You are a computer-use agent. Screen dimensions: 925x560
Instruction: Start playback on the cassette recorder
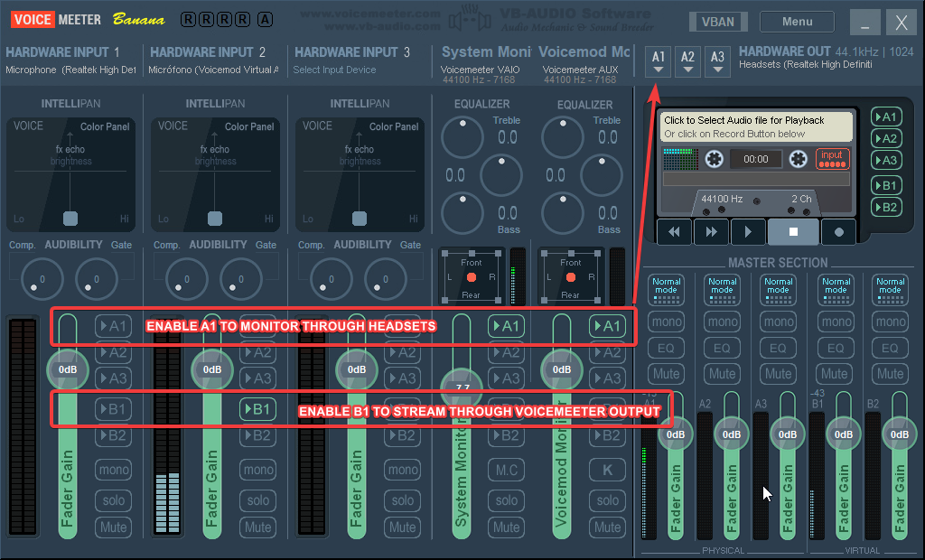748,232
